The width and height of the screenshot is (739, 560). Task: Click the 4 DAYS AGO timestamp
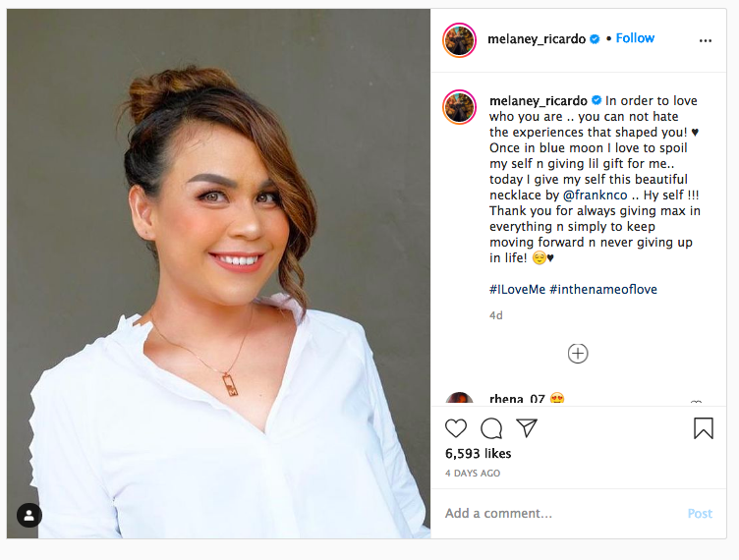[x=473, y=474]
